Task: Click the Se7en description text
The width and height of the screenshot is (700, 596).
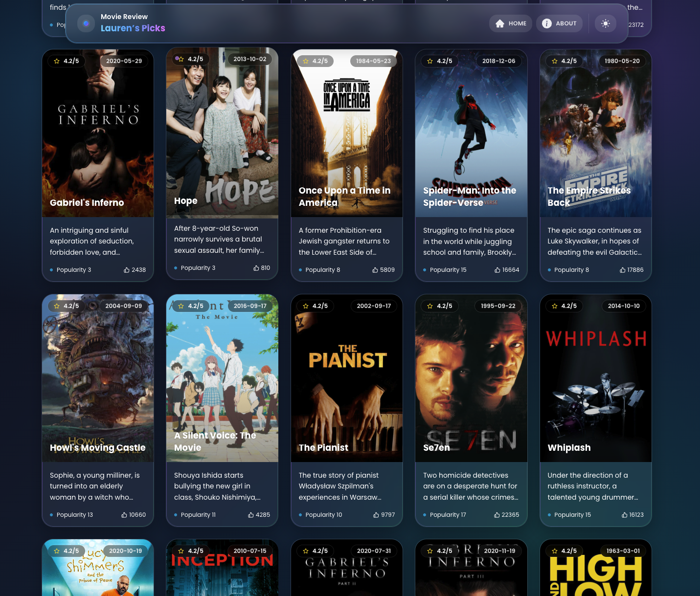Action: click(471, 486)
